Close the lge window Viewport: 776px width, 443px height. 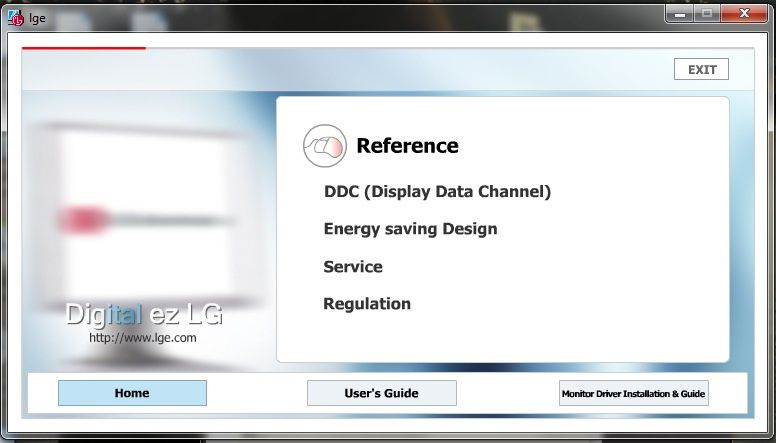click(744, 14)
